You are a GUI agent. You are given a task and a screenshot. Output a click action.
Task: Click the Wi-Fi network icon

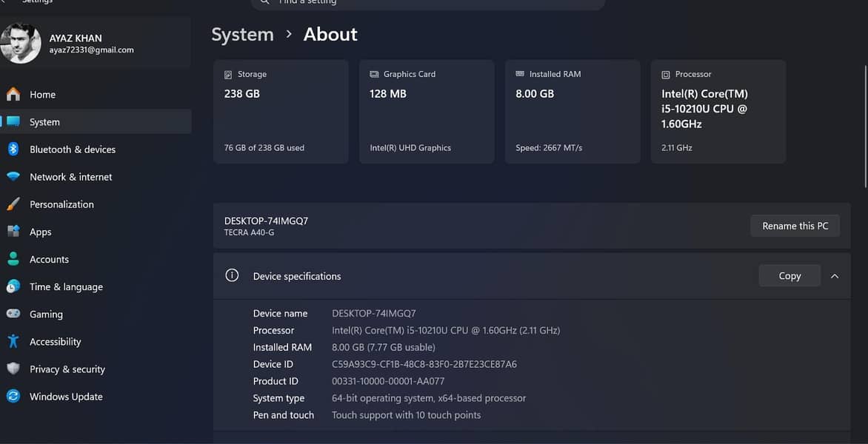(13, 177)
